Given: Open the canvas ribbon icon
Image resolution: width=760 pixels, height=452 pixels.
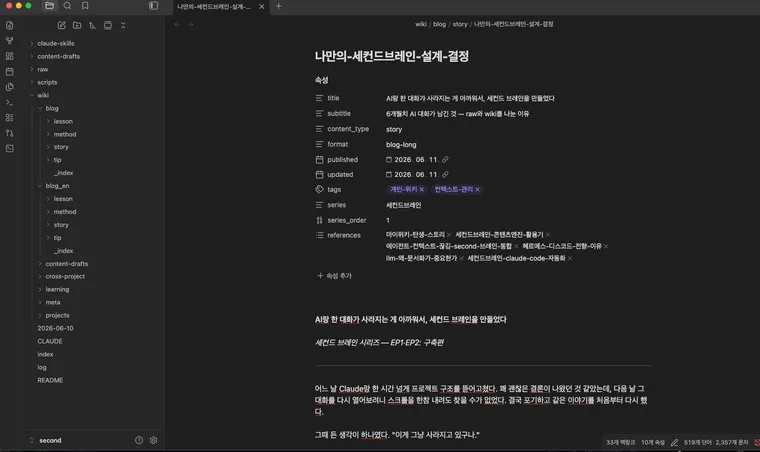Looking at the screenshot, I should click(x=10, y=56).
